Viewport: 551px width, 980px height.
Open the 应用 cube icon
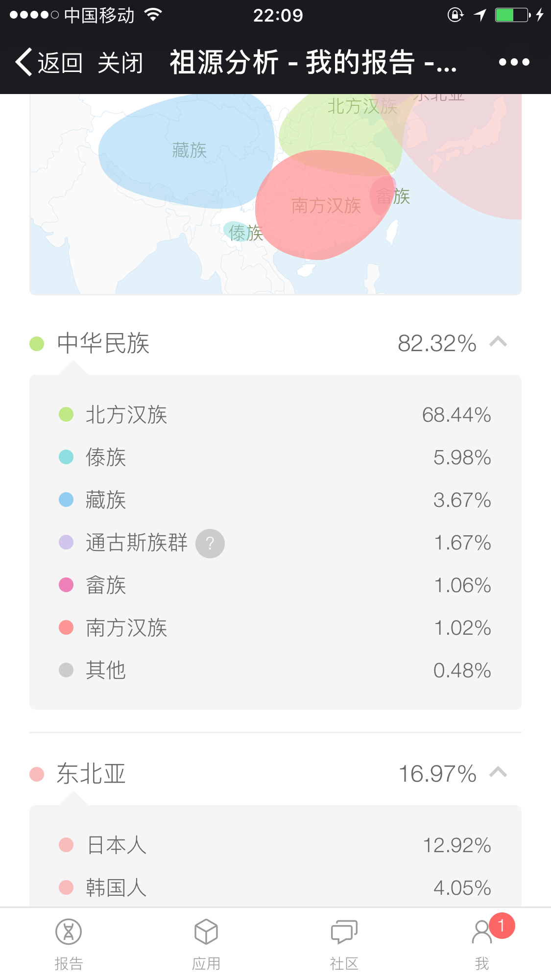tap(206, 932)
